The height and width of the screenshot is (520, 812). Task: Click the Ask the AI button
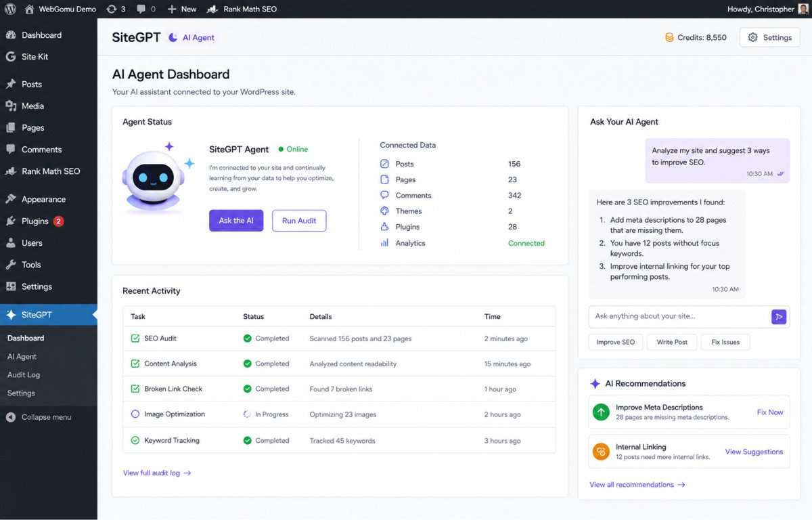pos(236,221)
